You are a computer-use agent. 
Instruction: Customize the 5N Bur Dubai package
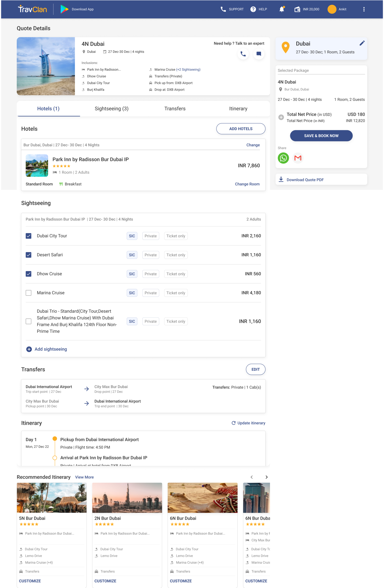pyautogui.click(x=30, y=581)
